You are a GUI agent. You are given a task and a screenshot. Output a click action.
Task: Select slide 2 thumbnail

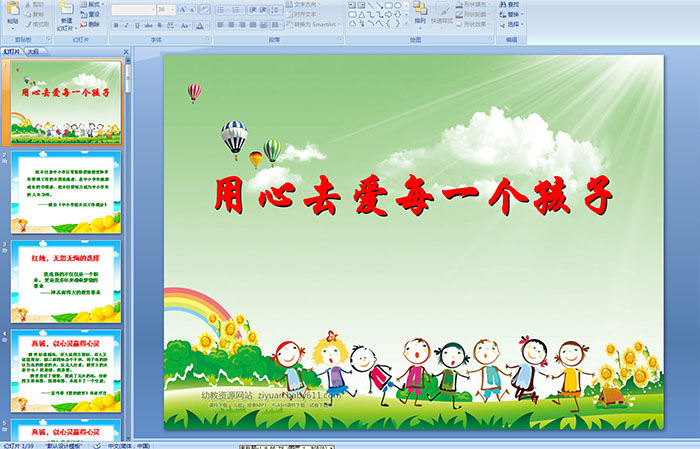coord(66,192)
